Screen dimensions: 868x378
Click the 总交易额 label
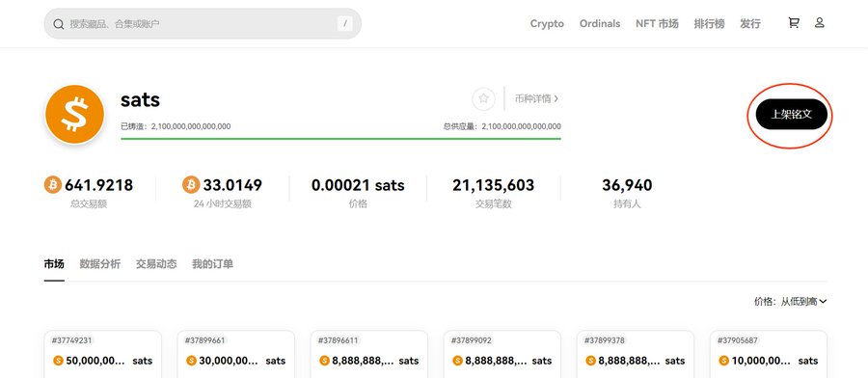coord(89,204)
